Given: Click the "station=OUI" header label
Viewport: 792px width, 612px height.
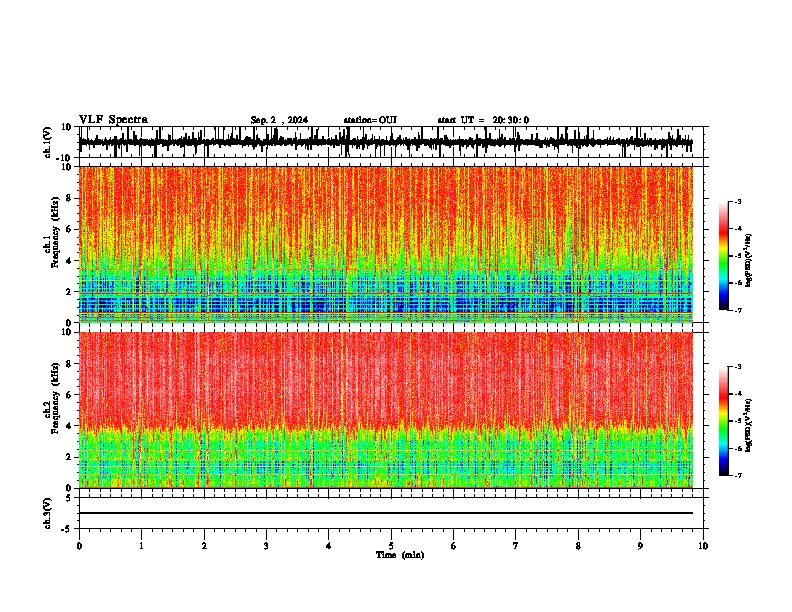Looking at the screenshot, I should pyautogui.click(x=370, y=120).
